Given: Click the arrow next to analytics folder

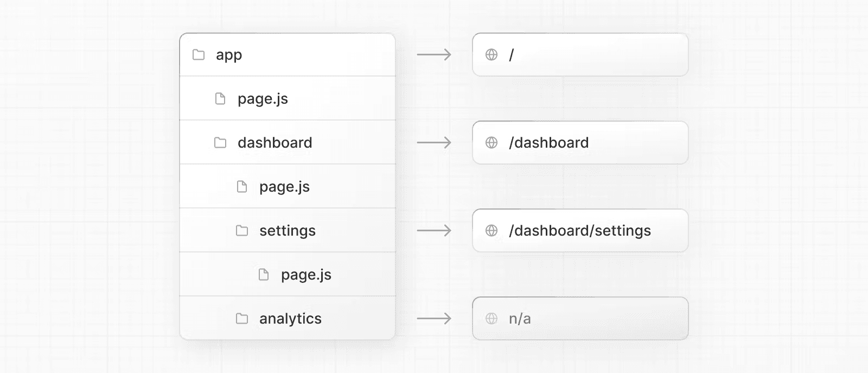Looking at the screenshot, I should pos(434,319).
